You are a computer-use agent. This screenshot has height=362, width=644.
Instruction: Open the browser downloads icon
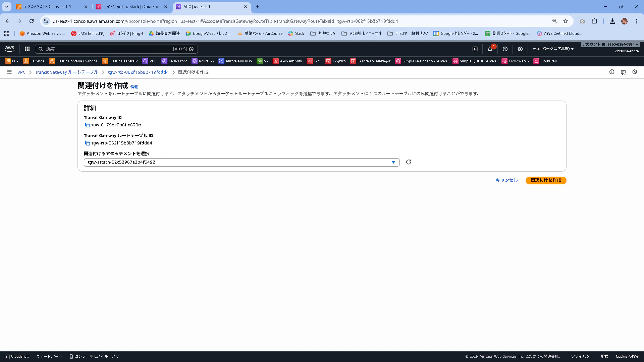pyautogui.click(x=612, y=21)
